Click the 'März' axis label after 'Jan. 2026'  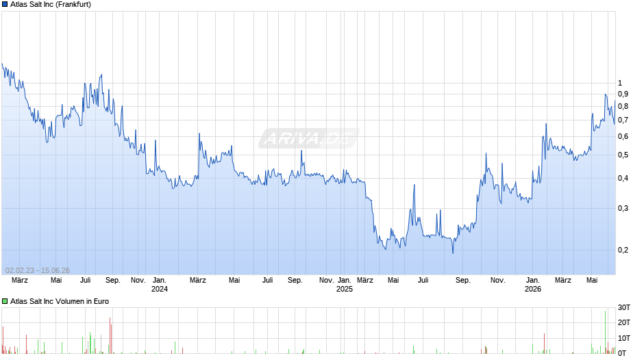tap(562, 280)
